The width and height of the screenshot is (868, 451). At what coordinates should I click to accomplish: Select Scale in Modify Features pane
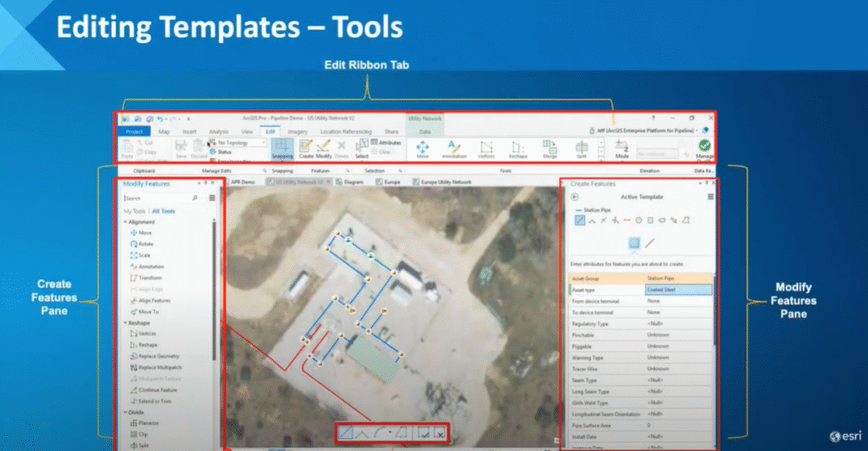[140, 255]
